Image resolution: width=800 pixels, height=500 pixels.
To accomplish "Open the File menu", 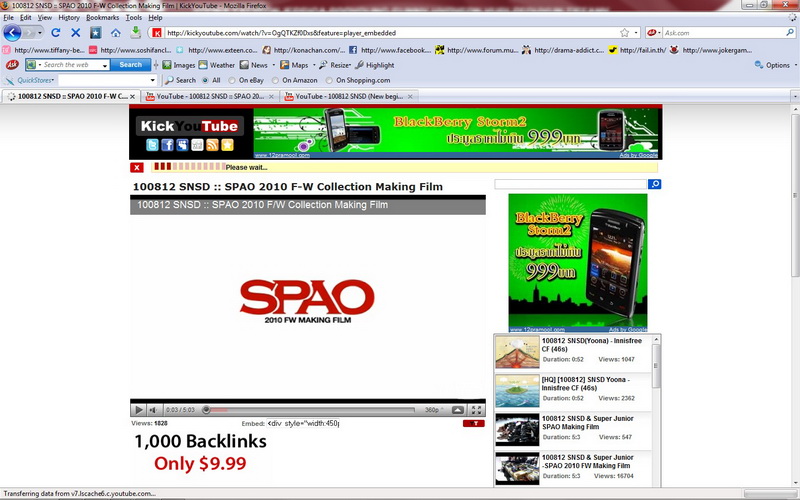I will (8, 17).
